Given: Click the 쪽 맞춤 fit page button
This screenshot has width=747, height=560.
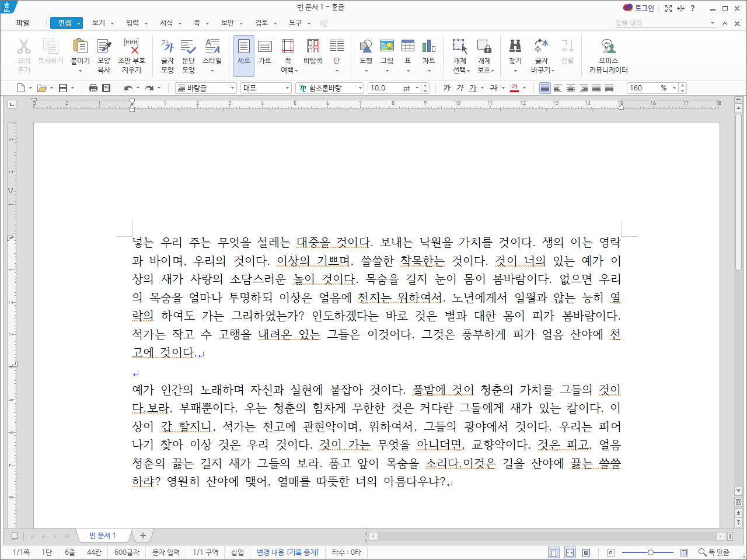Looking at the screenshot, I should (715, 552).
